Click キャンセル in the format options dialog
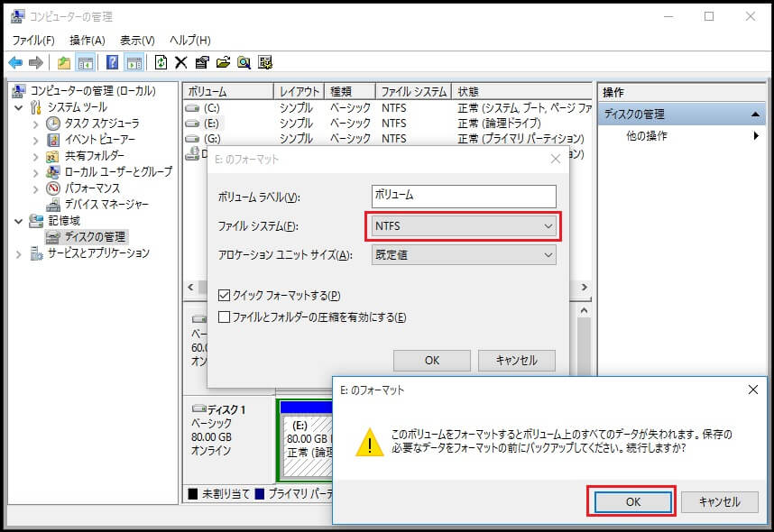The height and width of the screenshot is (532, 774). click(x=516, y=361)
